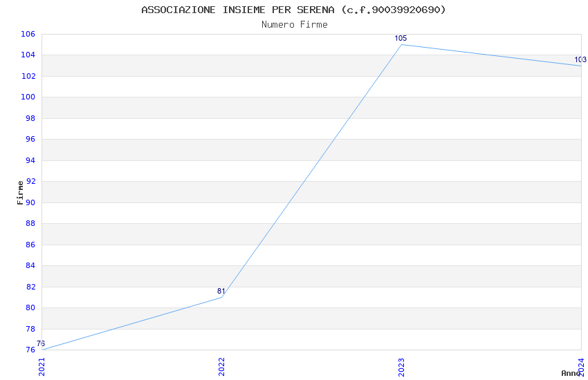Image resolution: width=588 pixels, height=380 pixels.
Task: Click the subtitle Numero Firme
Action: [x=295, y=25]
